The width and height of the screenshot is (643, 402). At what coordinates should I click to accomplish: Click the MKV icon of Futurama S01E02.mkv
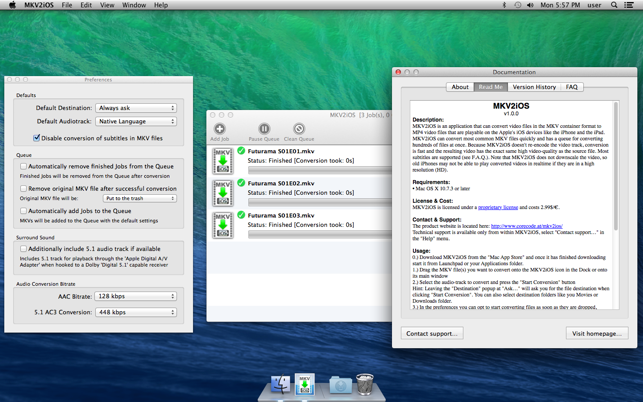[223, 193]
